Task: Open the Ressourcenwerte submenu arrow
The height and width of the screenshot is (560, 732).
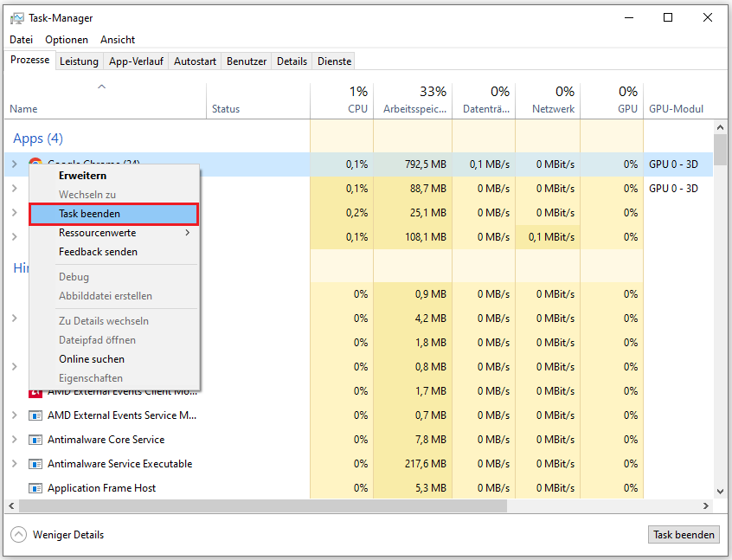Action: (x=187, y=233)
